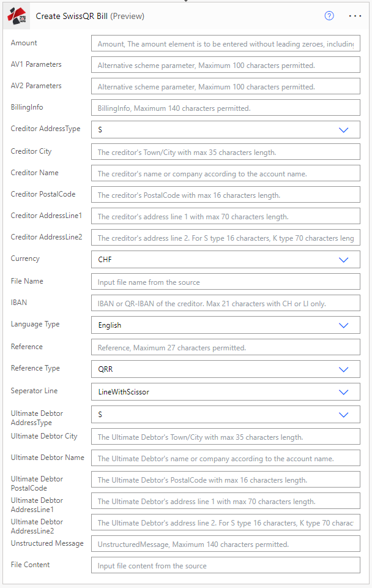Screen dimensions: 372x588
Task: Click the SwissQR Bill connector icon
Action: coord(17,17)
